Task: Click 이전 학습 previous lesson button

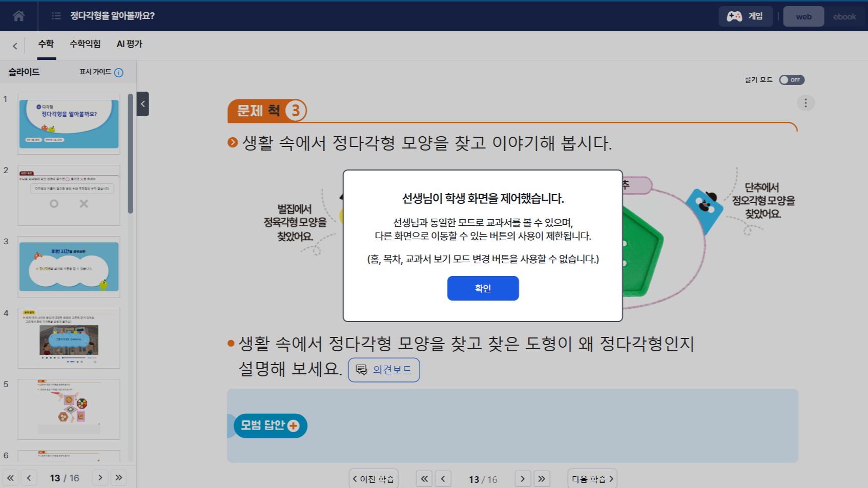Action: 374,479
